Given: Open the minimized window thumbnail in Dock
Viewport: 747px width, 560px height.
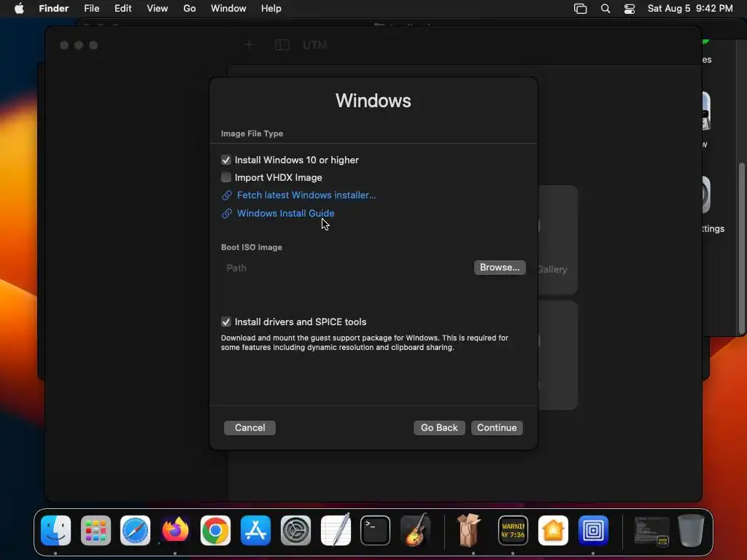Looking at the screenshot, I should (x=651, y=531).
